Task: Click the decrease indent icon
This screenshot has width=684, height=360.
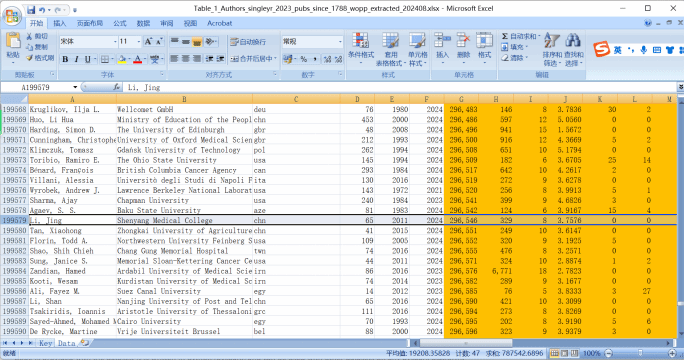Action: click(x=210, y=58)
